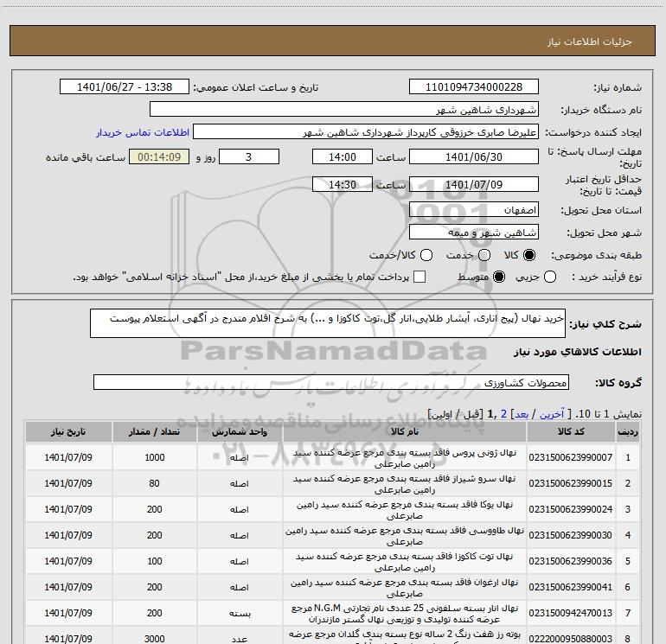The image size is (666, 644).
Task: Click the بوته رز هفت رنگ item name
Action: click(x=405, y=637)
